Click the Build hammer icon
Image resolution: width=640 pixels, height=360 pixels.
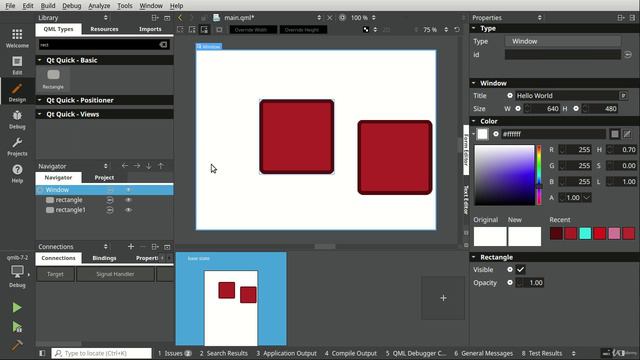[17, 345]
